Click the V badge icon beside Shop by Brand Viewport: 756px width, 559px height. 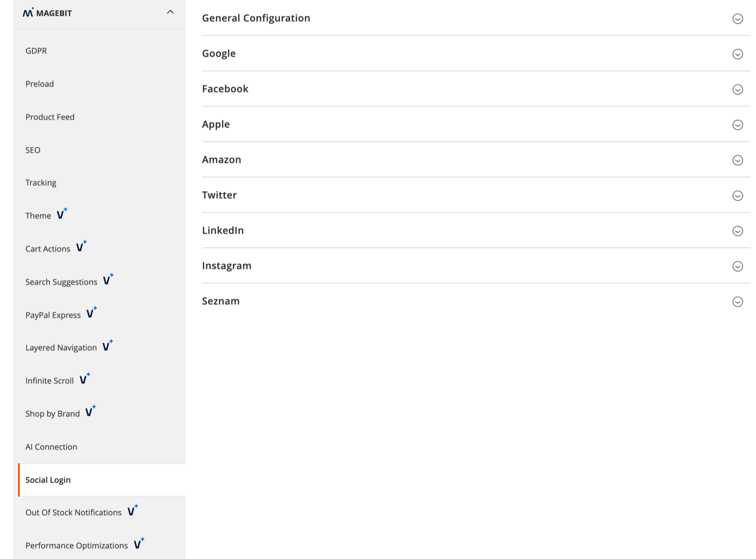(x=90, y=412)
